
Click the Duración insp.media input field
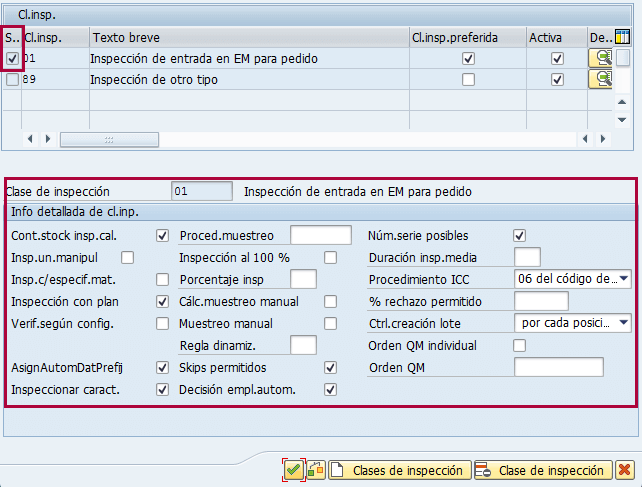point(527,257)
